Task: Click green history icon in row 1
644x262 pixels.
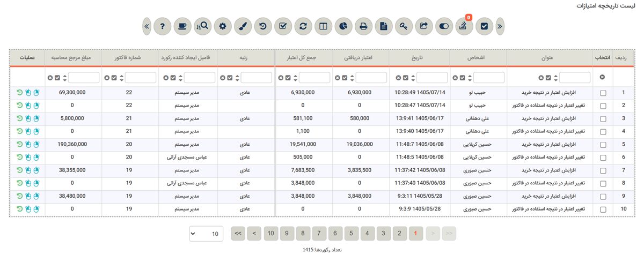Action: (19, 93)
